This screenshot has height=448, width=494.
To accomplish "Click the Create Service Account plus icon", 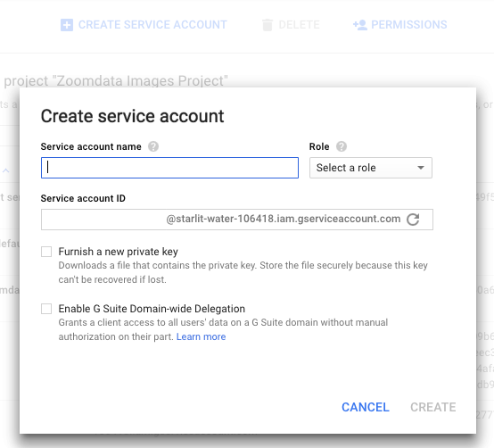I will (x=67, y=25).
